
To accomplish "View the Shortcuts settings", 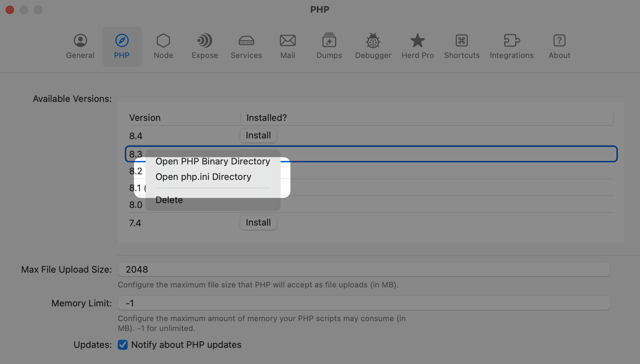I will [461, 46].
